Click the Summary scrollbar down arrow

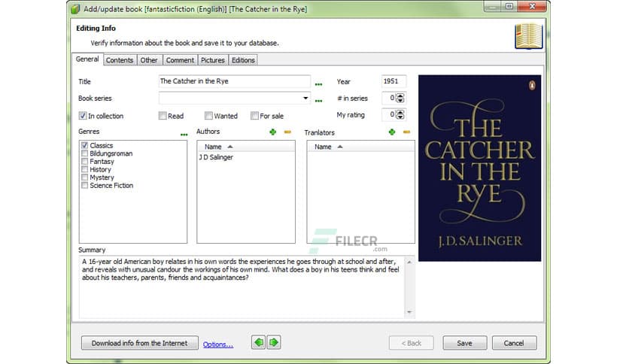(x=409, y=312)
